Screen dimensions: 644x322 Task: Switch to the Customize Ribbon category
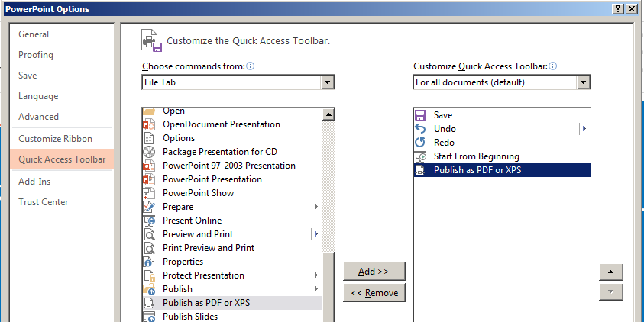pyautogui.click(x=56, y=139)
